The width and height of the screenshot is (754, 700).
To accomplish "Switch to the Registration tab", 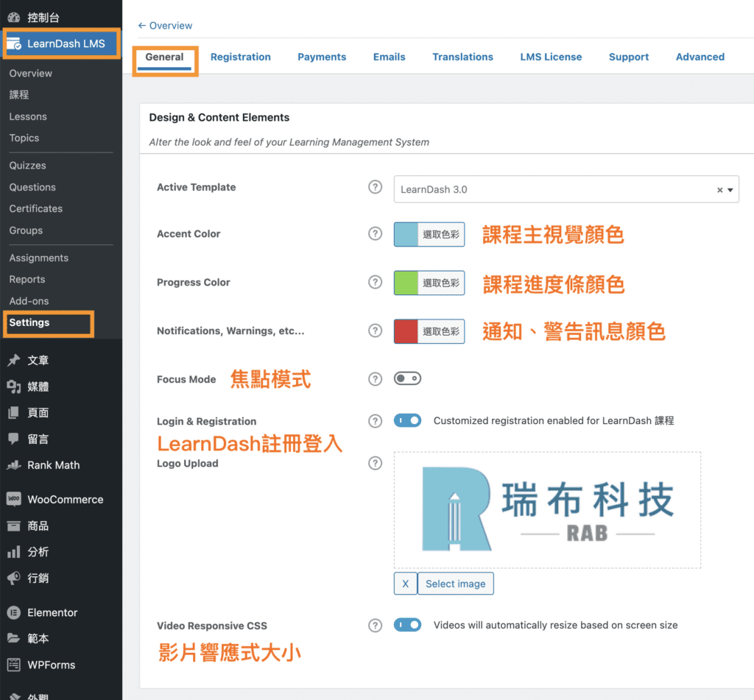I will pos(240,57).
